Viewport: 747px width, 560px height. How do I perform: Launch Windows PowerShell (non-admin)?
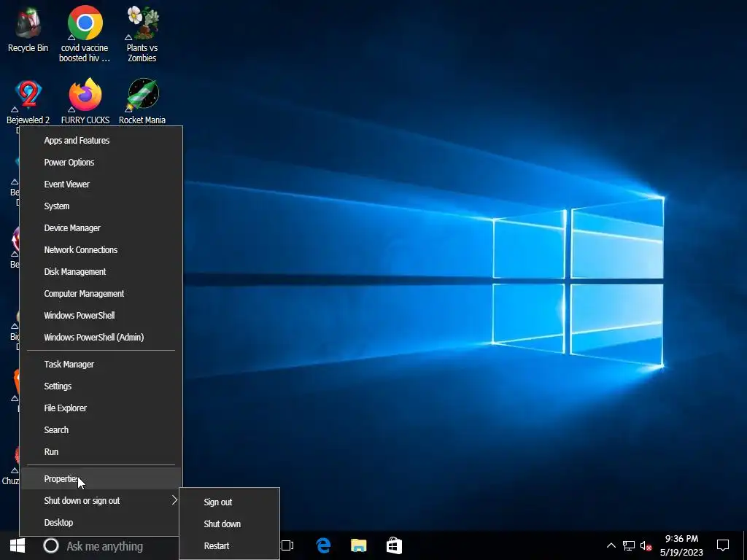pyautogui.click(x=101, y=316)
